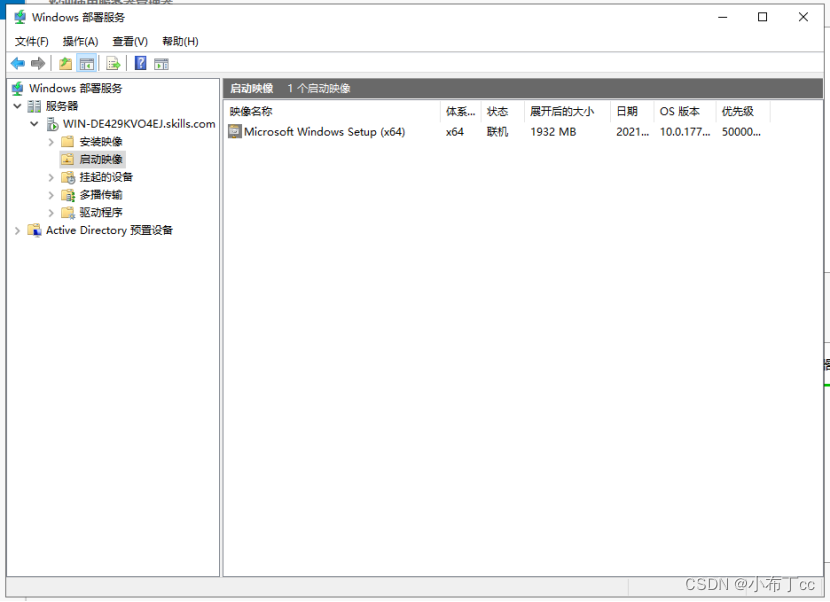Sort by the 体系... column header
830x602 pixels.
click(x=461, y=111)
